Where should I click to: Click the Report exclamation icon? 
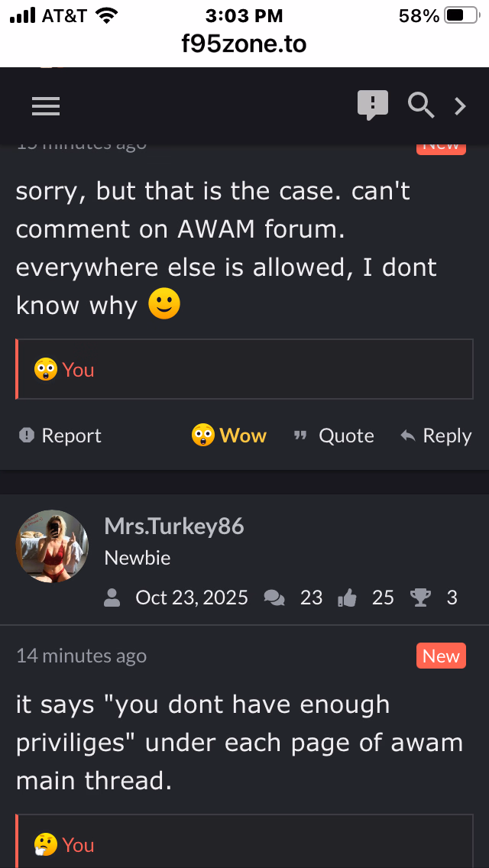(x=27, y=435)
